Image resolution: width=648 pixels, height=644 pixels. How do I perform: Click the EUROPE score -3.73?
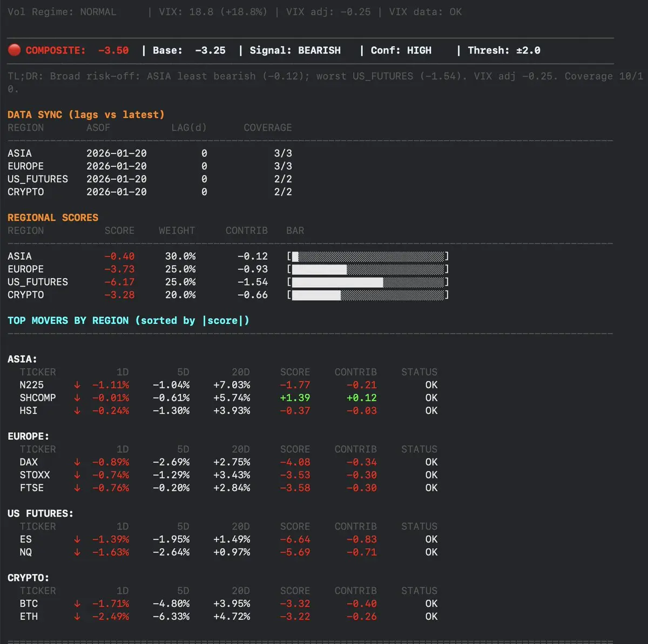tap(119, 269)
